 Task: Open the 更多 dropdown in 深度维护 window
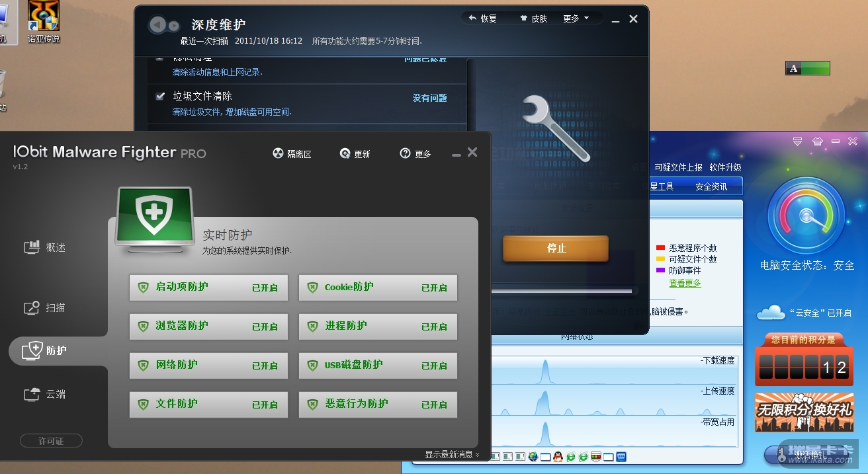pos(576,19)
